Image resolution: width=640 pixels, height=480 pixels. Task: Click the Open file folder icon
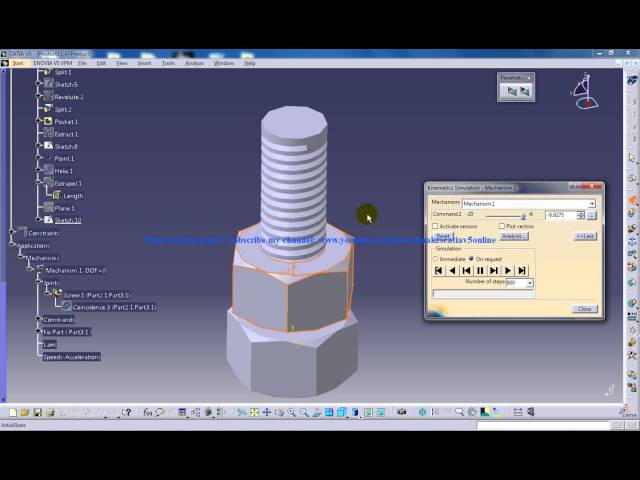tap(25, 412)
